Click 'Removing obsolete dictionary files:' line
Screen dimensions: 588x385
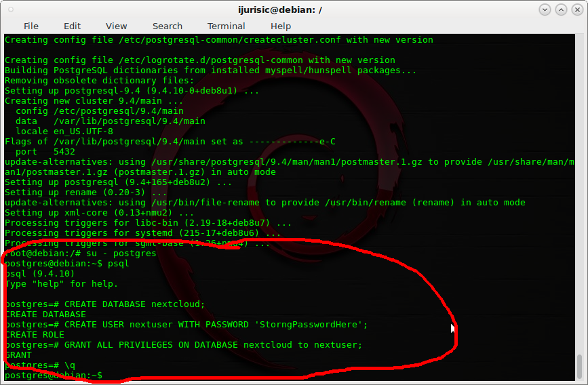pyautogui.click(x=100, y=80)
